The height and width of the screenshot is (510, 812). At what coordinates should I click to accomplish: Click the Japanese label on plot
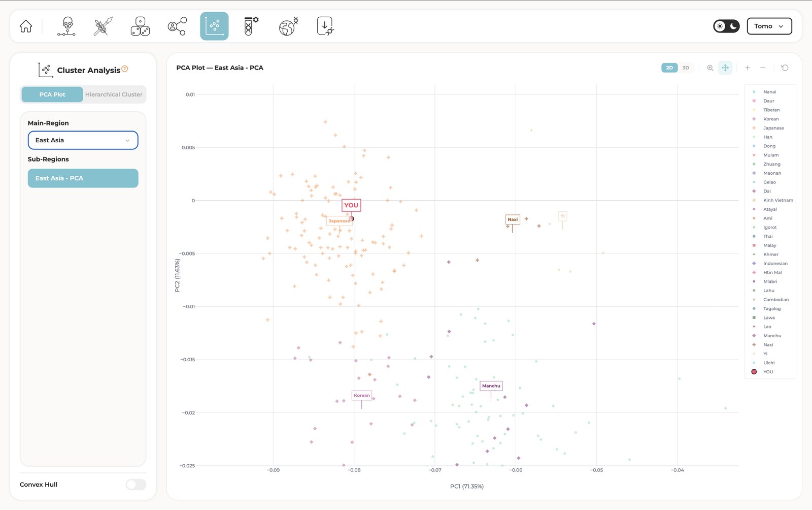[339, 221]
